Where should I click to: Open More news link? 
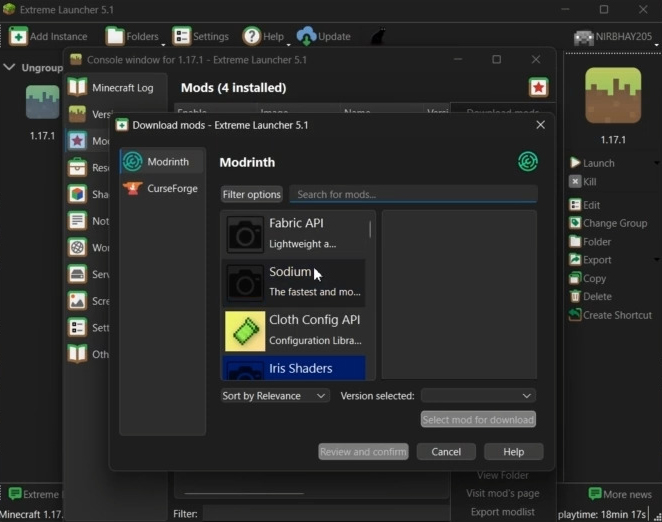pos(620,494)
